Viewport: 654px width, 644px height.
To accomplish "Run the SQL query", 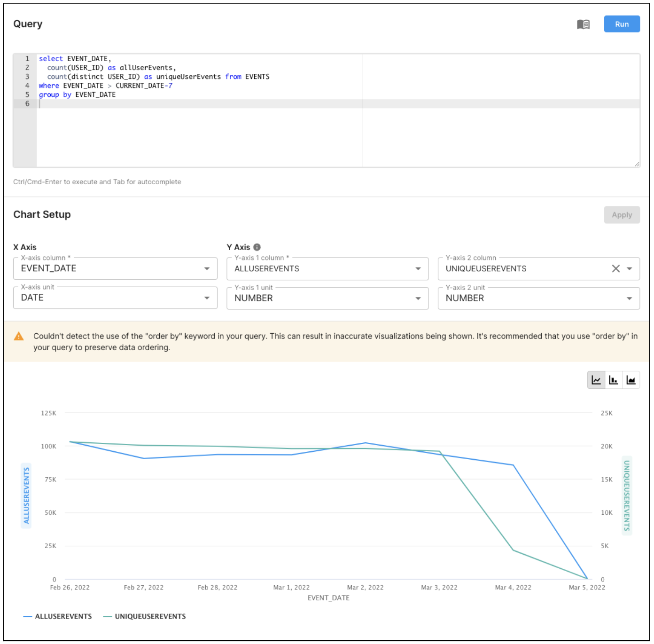I will pyautogui.click(x=622, y=24).
